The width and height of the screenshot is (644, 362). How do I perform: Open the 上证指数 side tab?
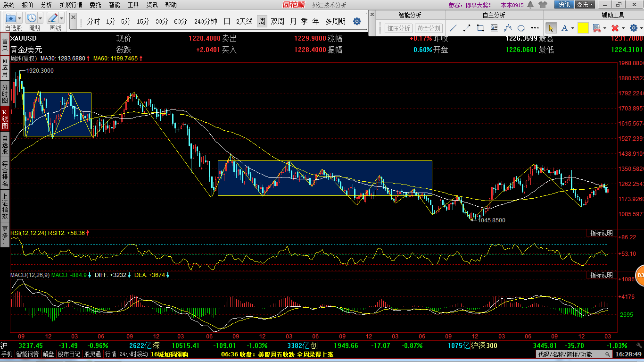click(x=5, y=206)
